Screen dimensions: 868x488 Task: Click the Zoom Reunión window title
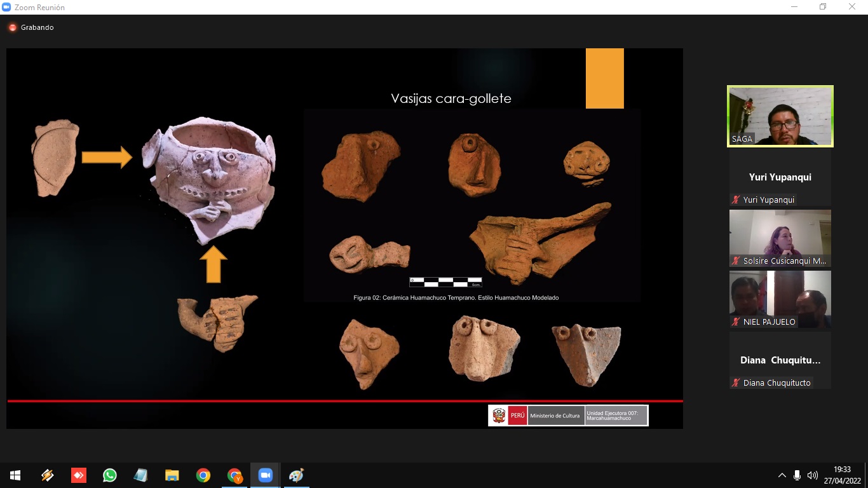click(x=39, y=8)
